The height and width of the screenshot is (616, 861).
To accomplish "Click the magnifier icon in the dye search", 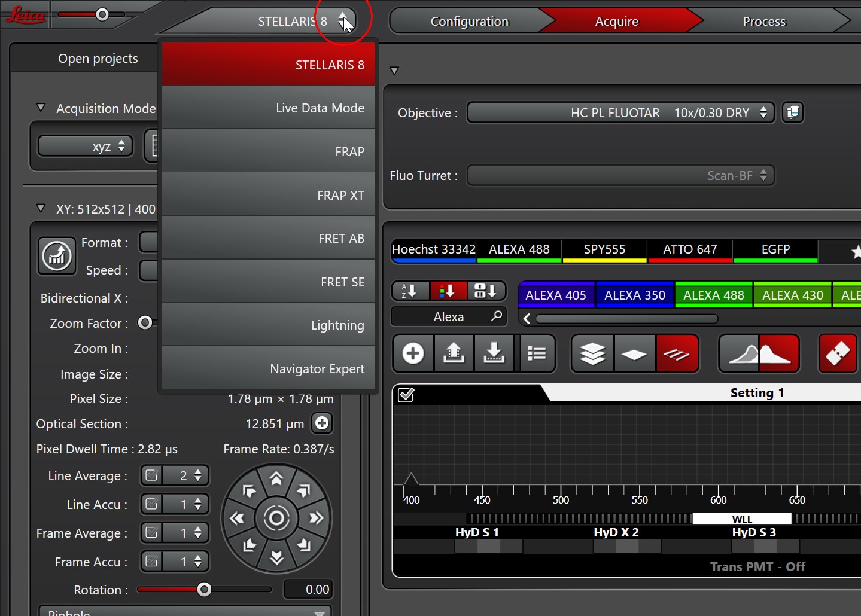I will (496, 316).
